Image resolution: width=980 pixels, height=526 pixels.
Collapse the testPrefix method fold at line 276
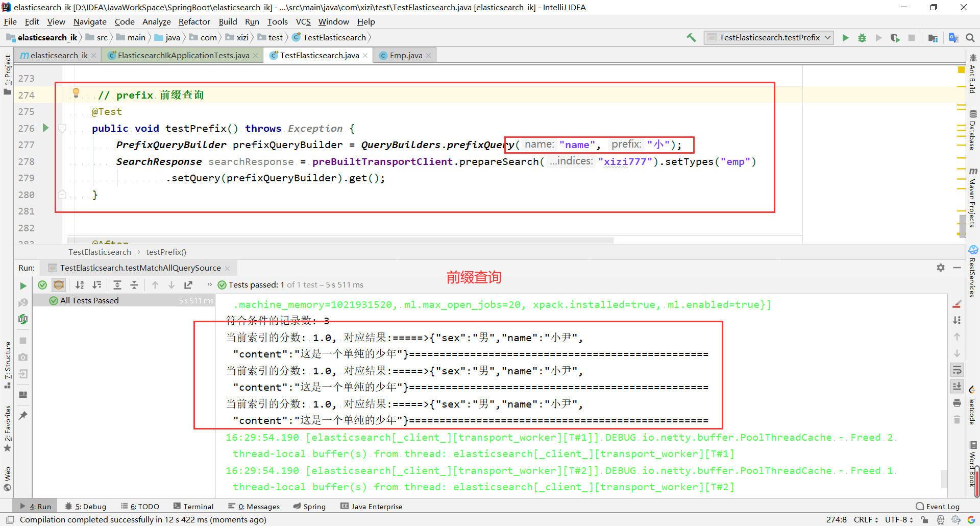[62, 128]
